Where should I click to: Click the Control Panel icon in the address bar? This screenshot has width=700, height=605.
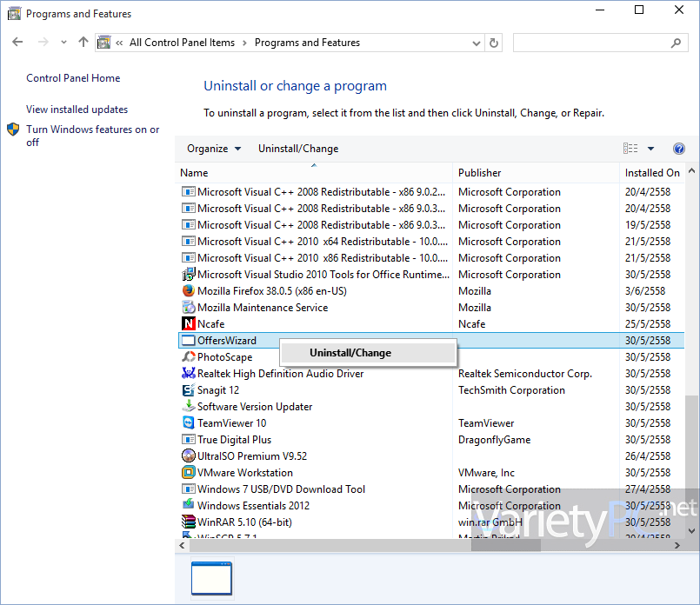(x=104, y=43)
